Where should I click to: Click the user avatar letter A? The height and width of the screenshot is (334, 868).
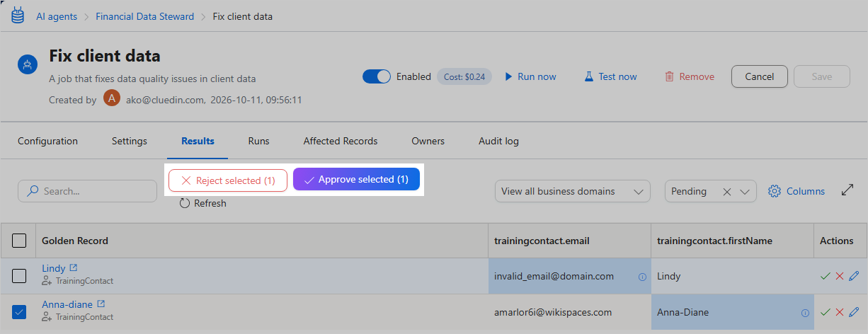pos(112,98)
